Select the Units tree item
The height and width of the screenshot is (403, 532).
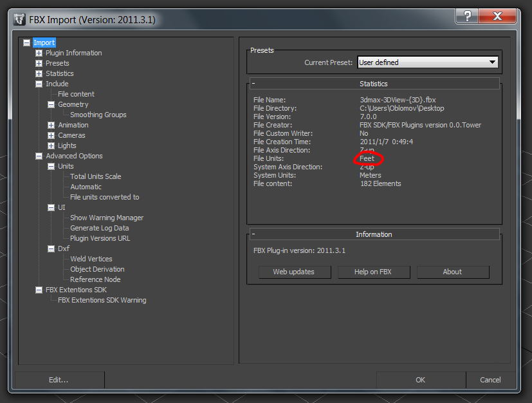pyautogui.click(x=66, y=166)
